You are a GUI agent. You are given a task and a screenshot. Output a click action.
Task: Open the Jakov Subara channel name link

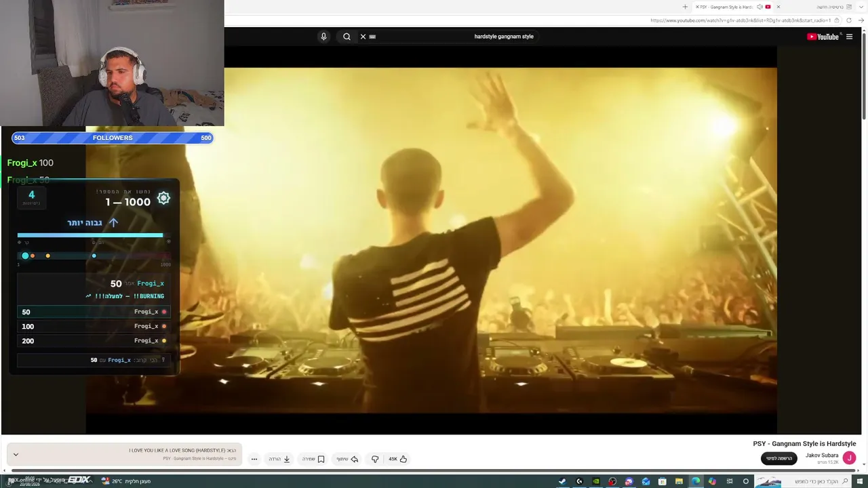(x=822, y=455)
